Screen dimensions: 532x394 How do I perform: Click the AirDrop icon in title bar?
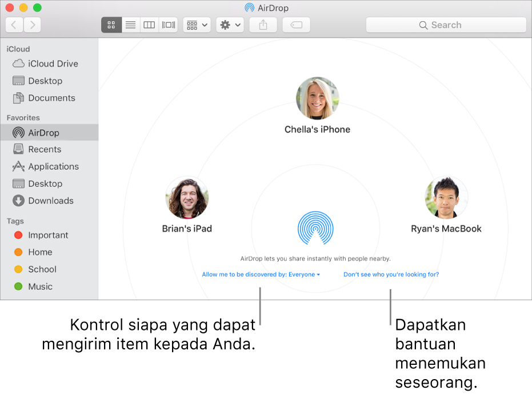tap(249, 7)
